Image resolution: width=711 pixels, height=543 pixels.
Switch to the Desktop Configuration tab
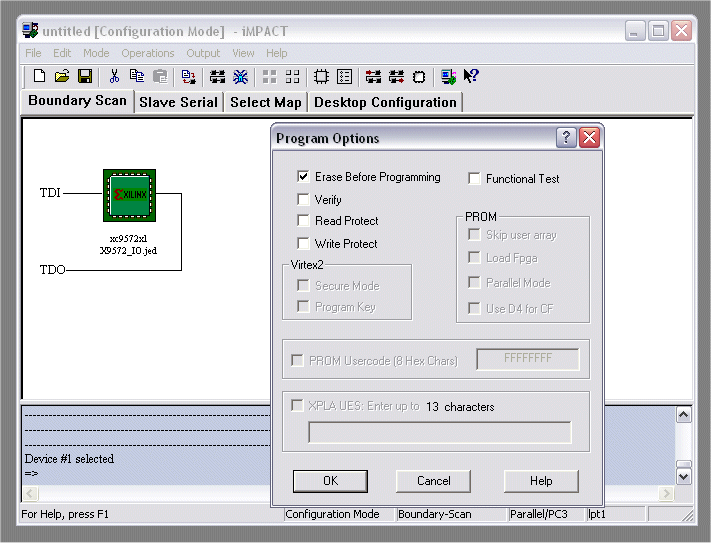[385, 102]
